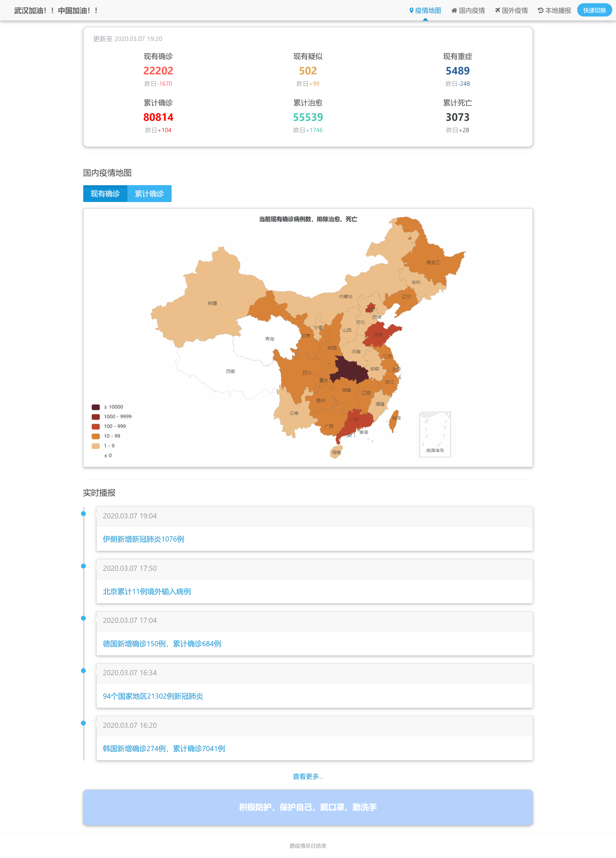Expand news list via 查看更多
The width and height of the screenshot is (616, 858).
[308, 776]
